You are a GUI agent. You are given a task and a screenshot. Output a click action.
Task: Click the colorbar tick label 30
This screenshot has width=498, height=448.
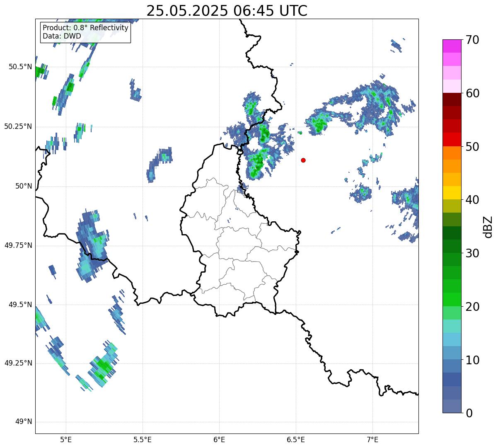(472, 253)
